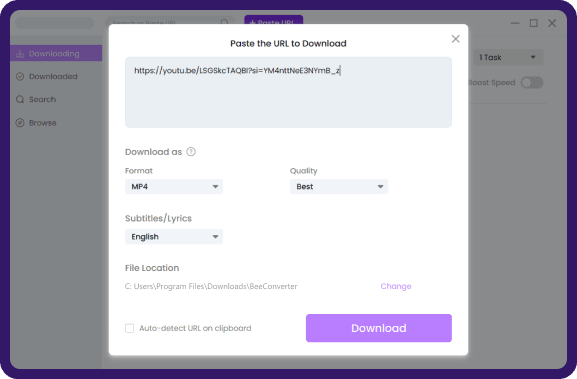
Task: Click inside the URL text area
Action: click(x=288, y=92)
